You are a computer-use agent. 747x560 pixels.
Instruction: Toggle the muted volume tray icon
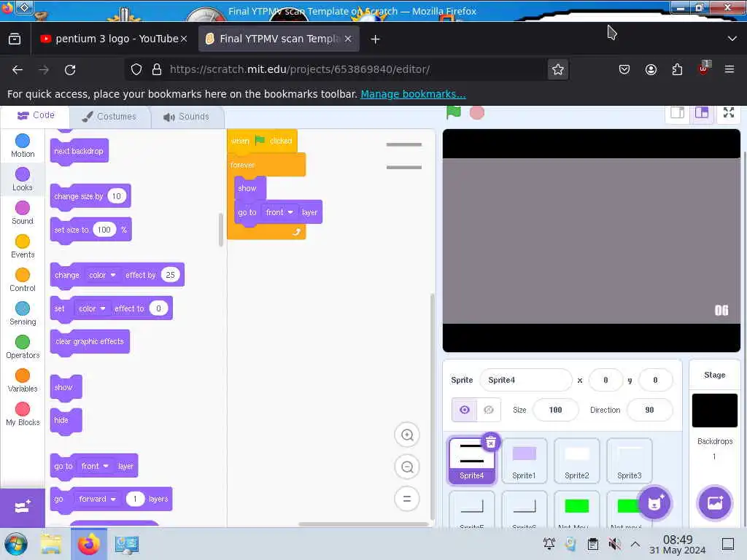click(x=614, y=544)
